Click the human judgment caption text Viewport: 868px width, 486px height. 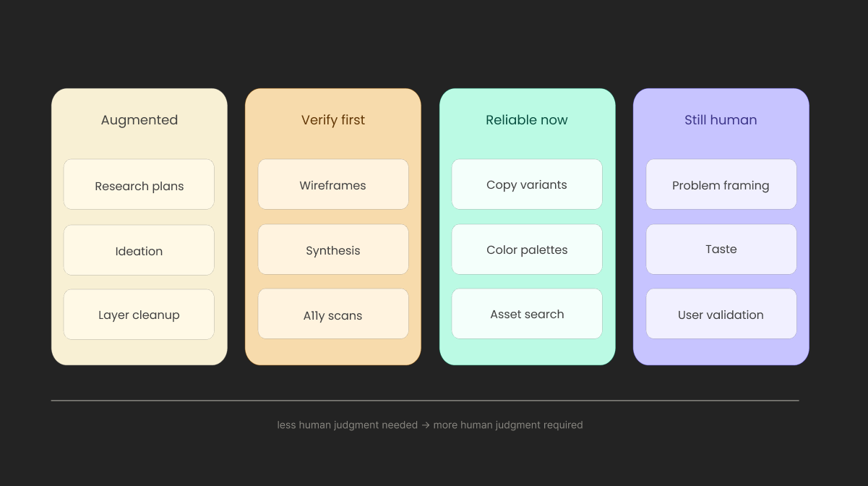pos(430,425)
